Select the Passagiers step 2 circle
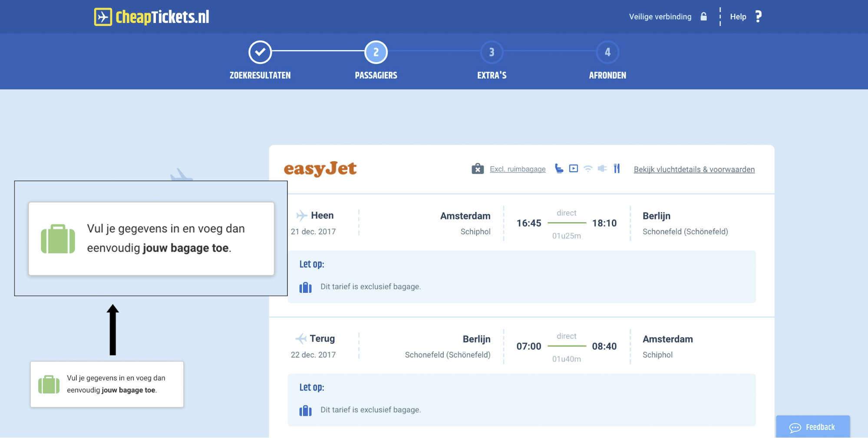 [376, 52]
